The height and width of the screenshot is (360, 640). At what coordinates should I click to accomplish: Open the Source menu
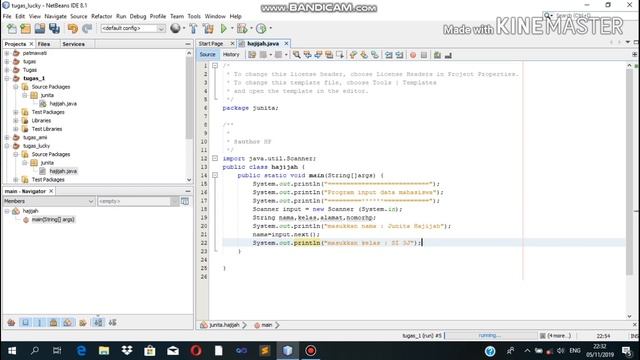pos(79,16)
